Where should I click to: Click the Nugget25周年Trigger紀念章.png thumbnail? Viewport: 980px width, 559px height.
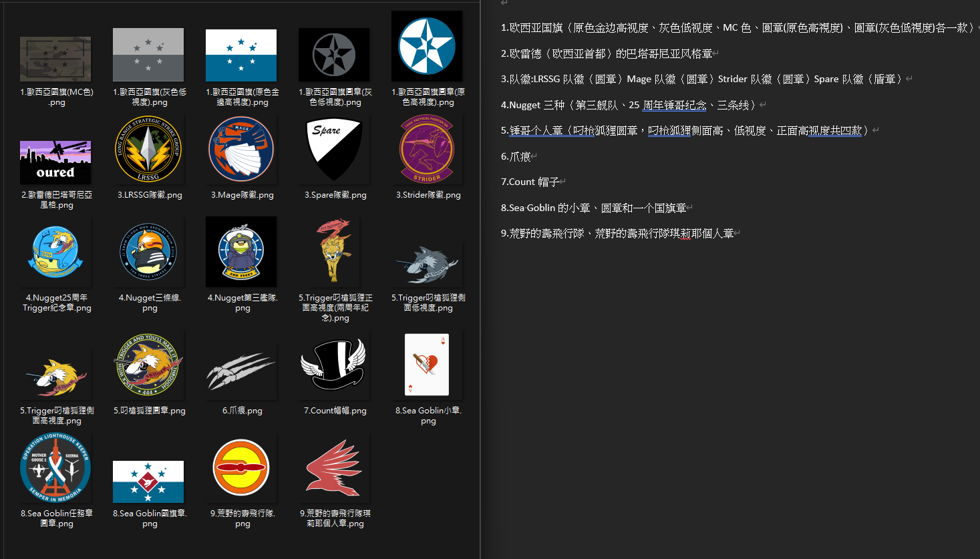pyautogui.click(x=55, y=252)
